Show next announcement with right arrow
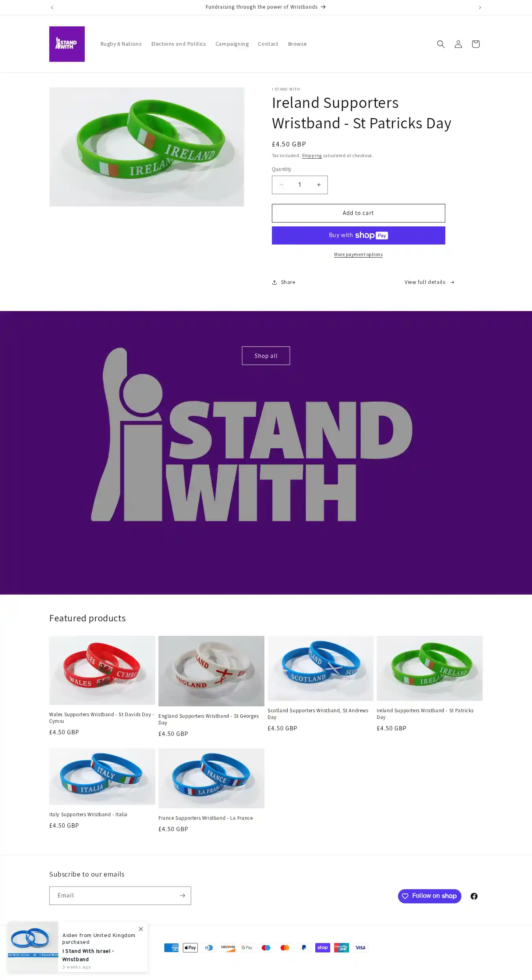 pyautogui.click(x=480, y=7)
